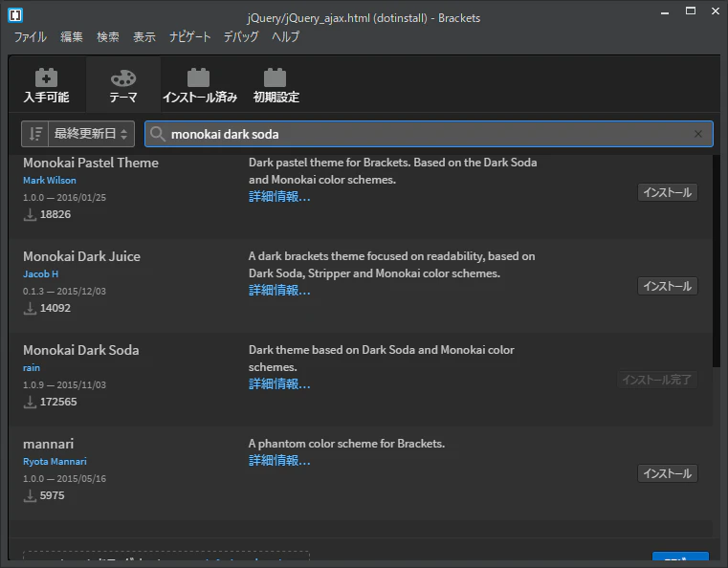Click download count 172565

click(x=58, y=402)
